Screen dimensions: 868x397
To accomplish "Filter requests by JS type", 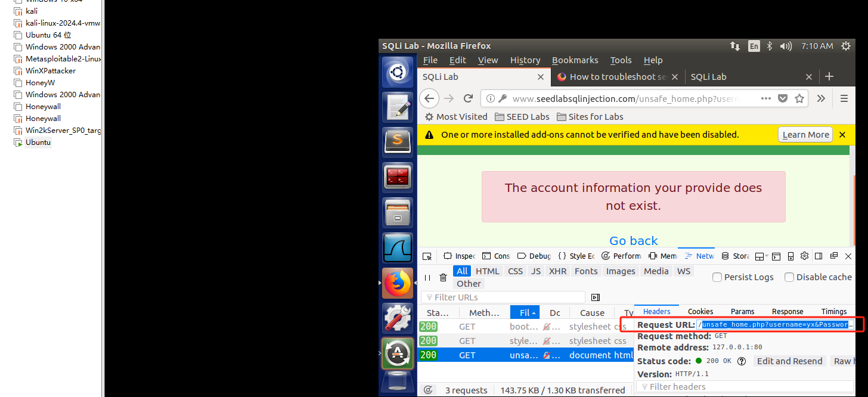I will click(x=536, y=271).
